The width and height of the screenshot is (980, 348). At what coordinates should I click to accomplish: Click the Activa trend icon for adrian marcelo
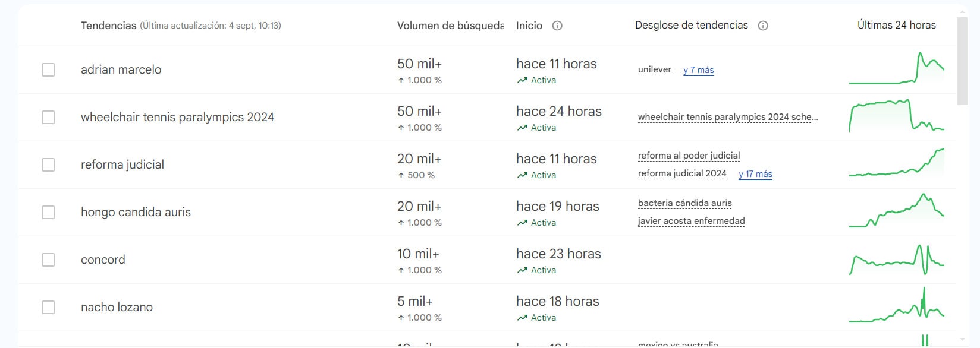[x=522, y=80]
